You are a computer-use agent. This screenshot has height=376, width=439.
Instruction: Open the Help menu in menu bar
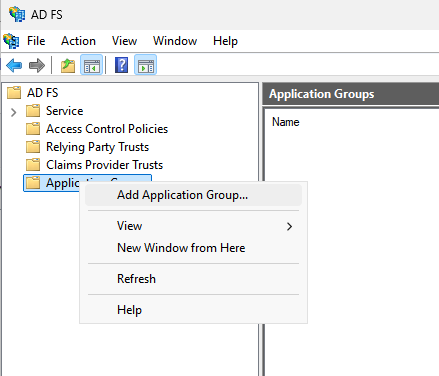pos(225,41)
